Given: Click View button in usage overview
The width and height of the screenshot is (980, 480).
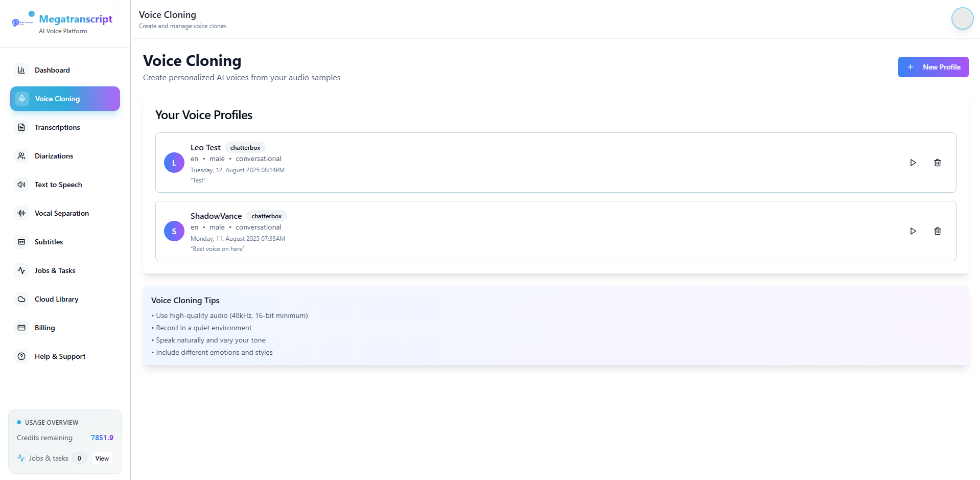Looking at the screenshot, I should tap(102, 458).
